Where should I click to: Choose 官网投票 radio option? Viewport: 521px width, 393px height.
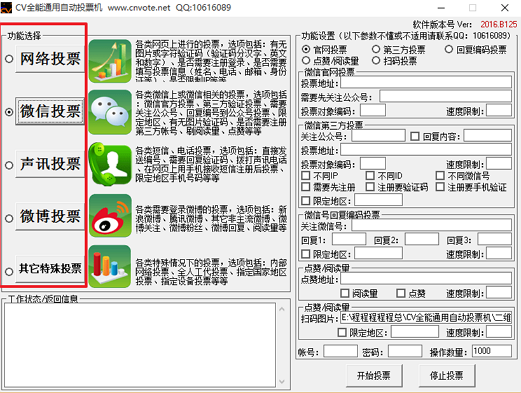306,49
